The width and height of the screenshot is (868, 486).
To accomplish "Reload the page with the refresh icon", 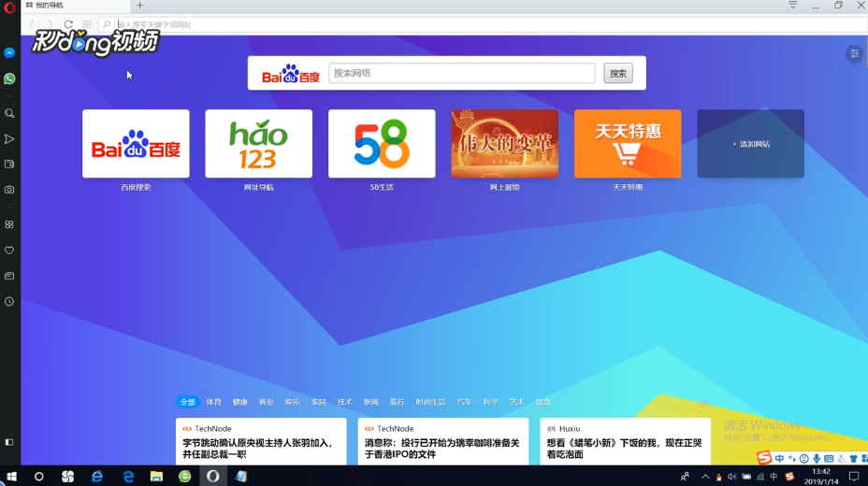I will [x=68, y=24].
